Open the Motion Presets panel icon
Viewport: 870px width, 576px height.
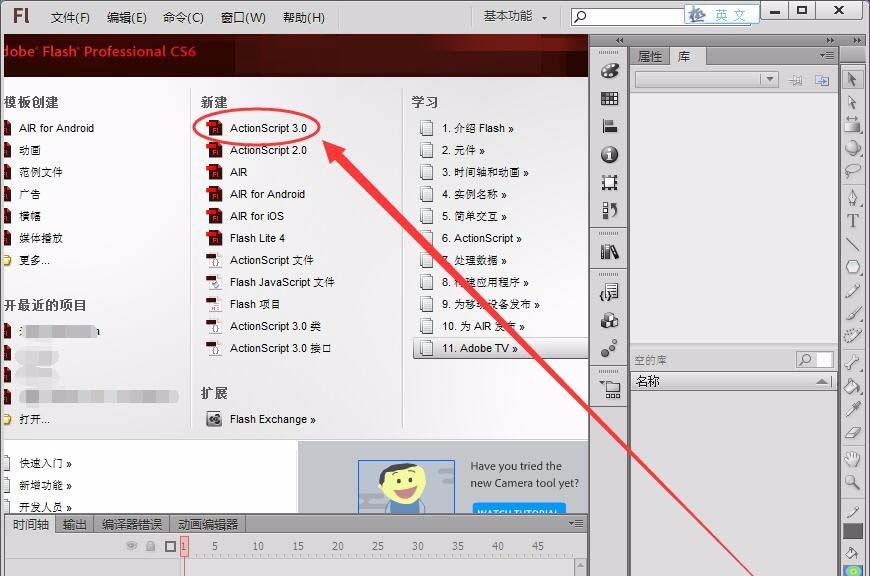(609, 348)
